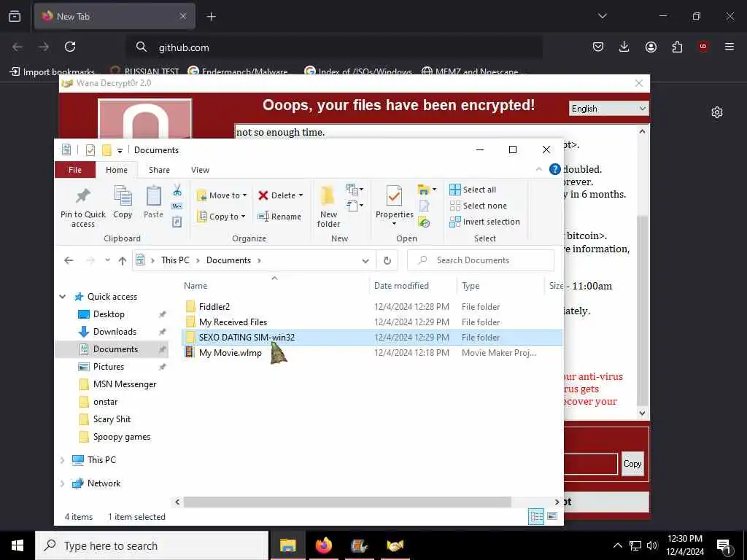The width and height of the screenshot is (747, 560).
Task: Click the quick access New folder icon
Action: point(107,150)
